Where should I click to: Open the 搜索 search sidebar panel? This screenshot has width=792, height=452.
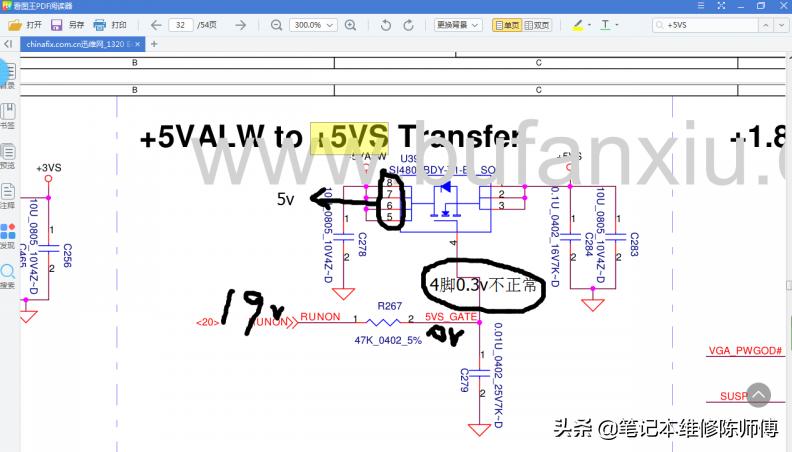(8, 276)
